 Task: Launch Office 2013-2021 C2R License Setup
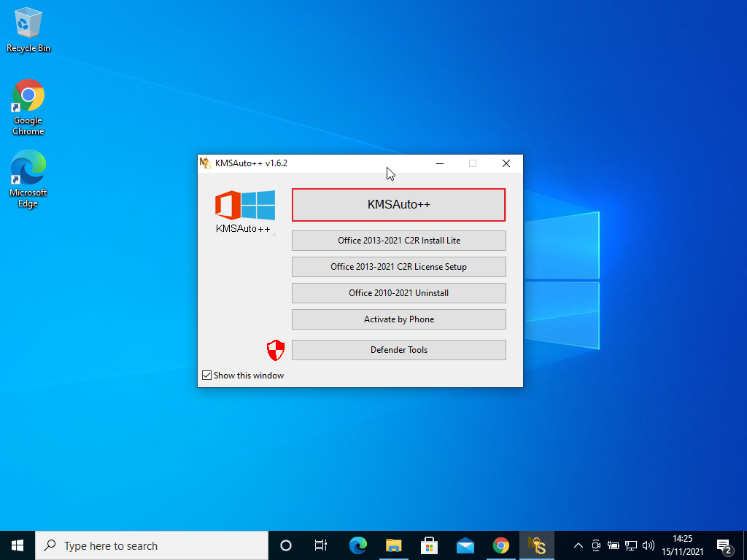click(x=399, y=267)
